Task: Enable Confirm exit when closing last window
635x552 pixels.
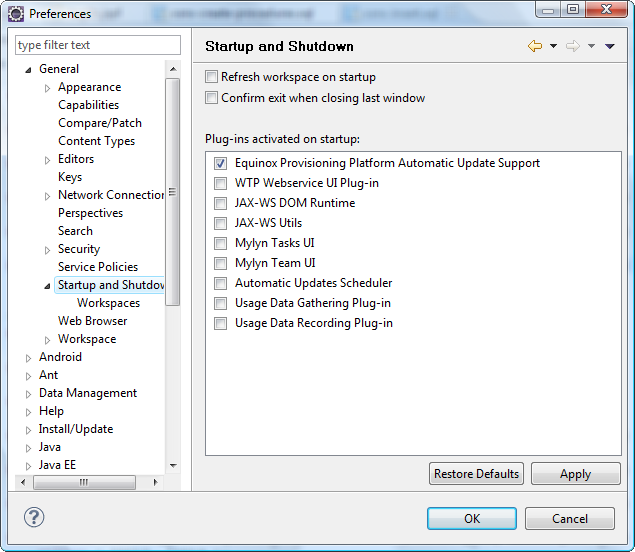Action: (x=211, y=98)
